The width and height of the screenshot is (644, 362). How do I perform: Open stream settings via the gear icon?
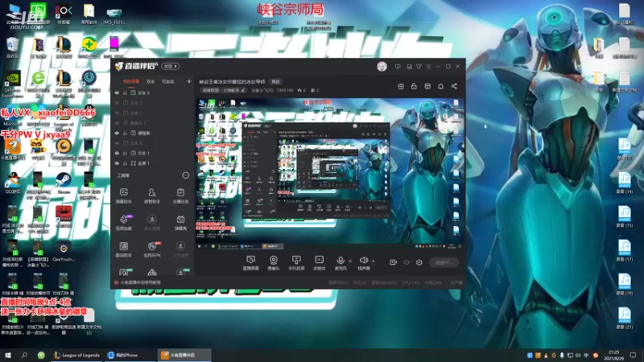pyautogui.click(x=419, y=262)
